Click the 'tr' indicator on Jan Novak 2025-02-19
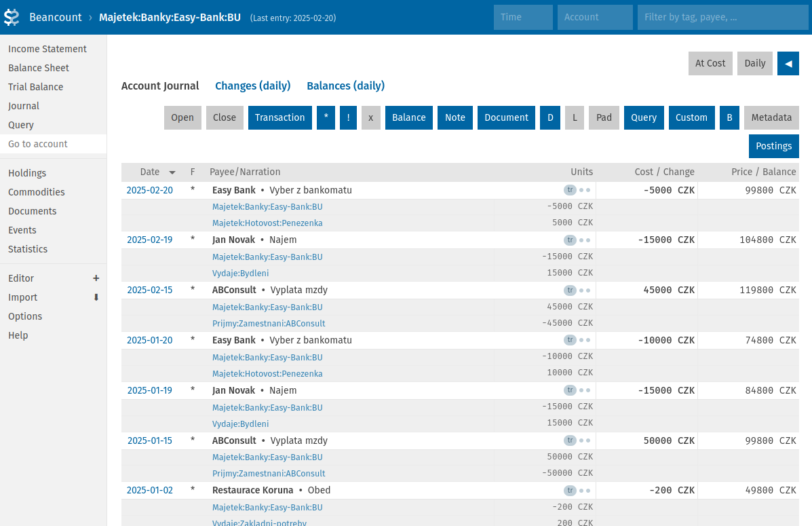Screen dimensions: 812x526 [570, 240]
